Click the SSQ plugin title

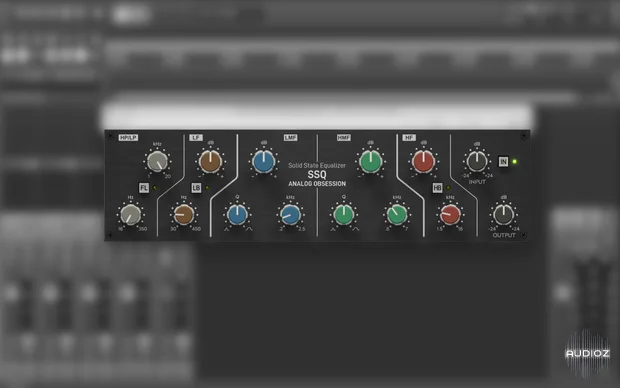pyautogui.click(x=317, y=175)
